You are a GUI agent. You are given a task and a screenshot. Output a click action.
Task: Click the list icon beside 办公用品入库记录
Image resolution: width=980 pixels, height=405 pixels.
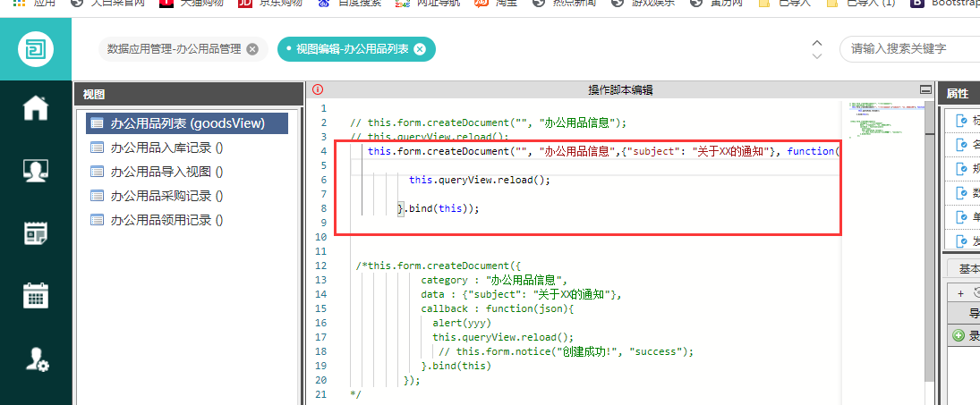tap(97, 148)
